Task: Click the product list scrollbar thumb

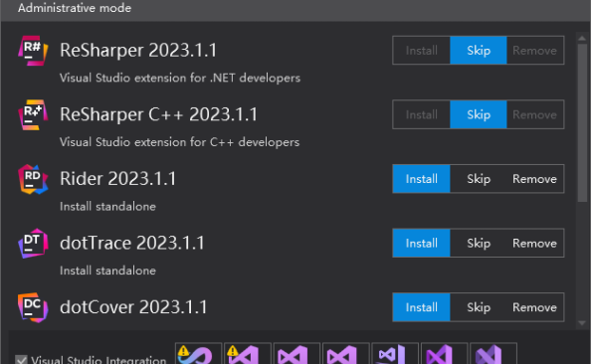Action: pyautogui.click(x=582, y=123)
